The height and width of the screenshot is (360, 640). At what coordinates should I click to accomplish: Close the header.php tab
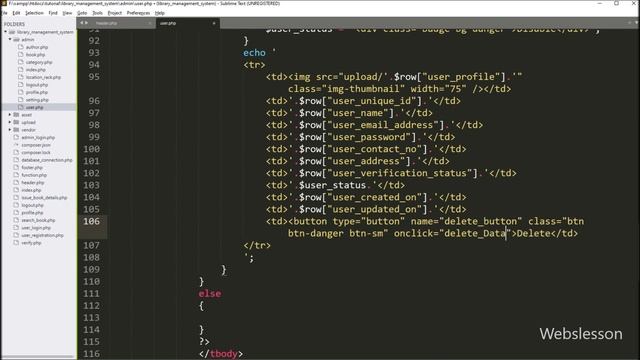[x=149, y=23]
